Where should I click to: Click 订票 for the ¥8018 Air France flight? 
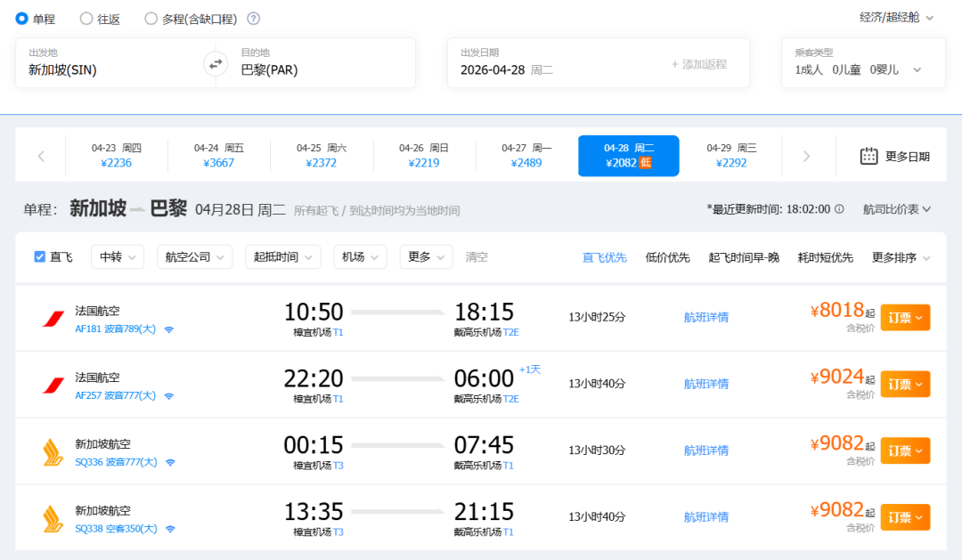tap(905, 318)
